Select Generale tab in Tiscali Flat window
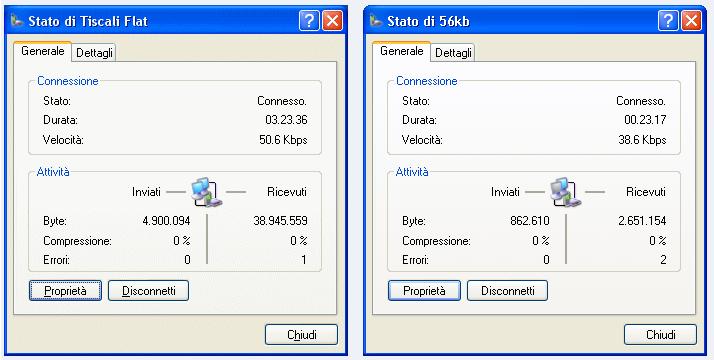The width and height of the screenshot is (714, 360). (x=42, y=51)
